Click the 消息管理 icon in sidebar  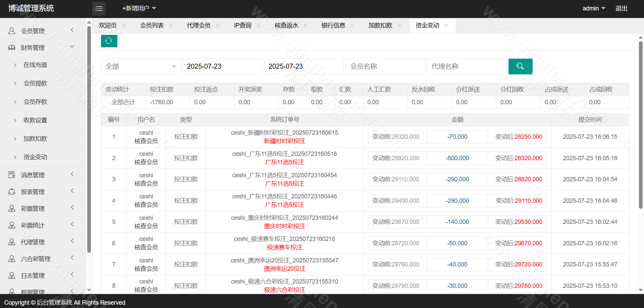point(12,175)
